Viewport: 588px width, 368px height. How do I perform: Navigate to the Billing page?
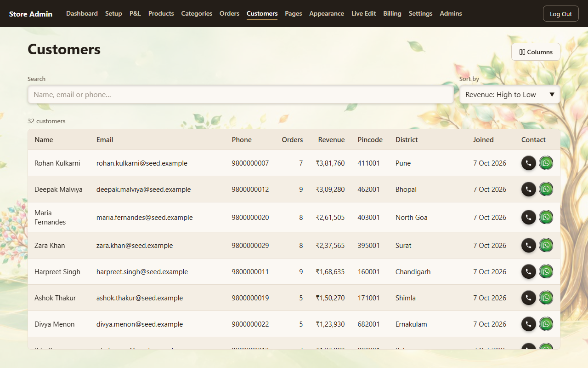click(392, 13)
